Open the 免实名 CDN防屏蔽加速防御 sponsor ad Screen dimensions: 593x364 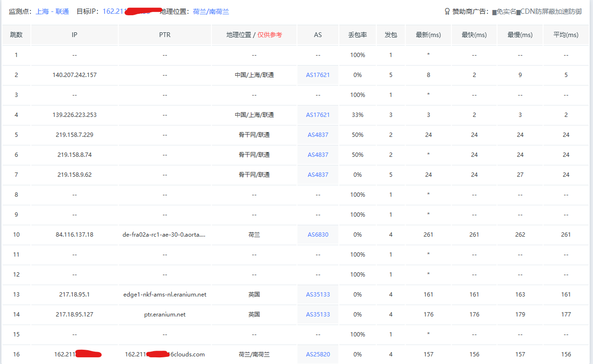click(x=537, y=11)
